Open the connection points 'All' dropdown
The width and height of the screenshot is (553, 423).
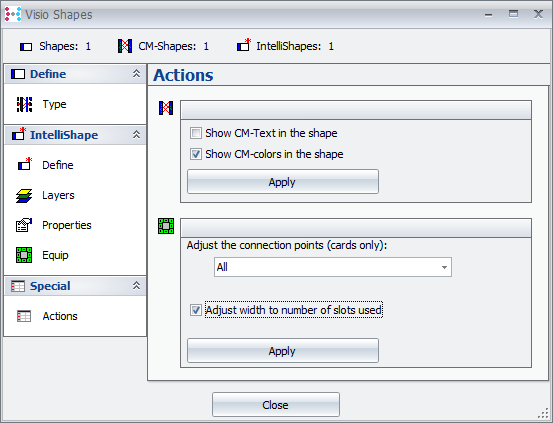coord(333,267)
